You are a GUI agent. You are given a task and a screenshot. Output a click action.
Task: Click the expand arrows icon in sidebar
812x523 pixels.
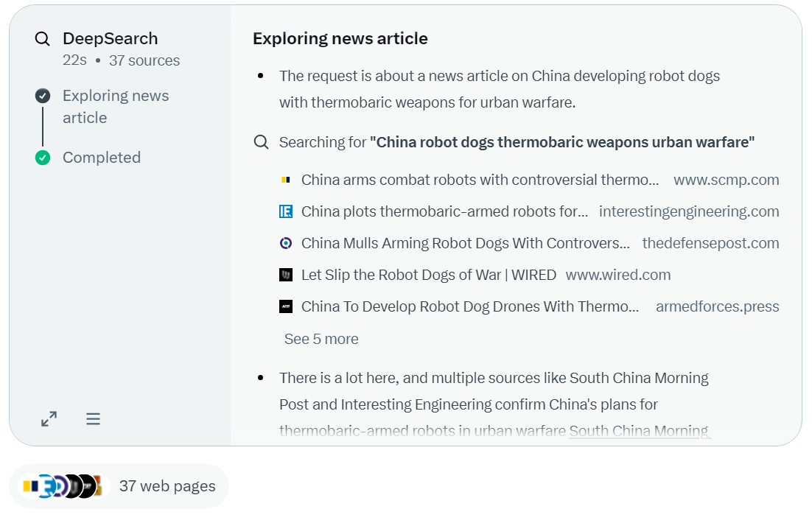click(49, 419)
